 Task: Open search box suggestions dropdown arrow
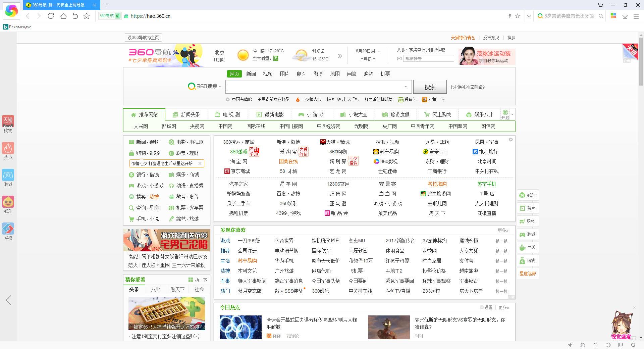click(406, 87)
